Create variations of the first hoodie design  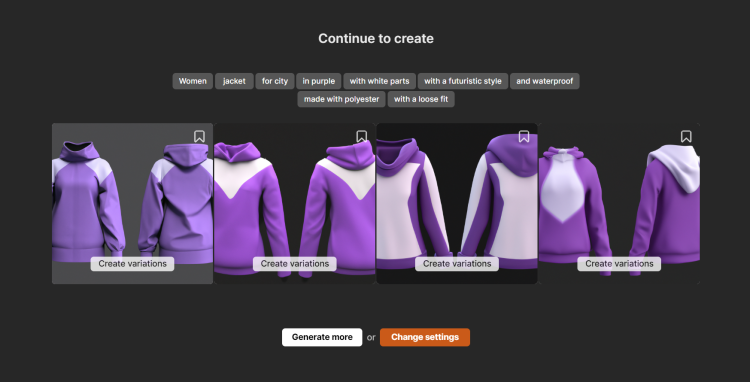pos(132,264)
